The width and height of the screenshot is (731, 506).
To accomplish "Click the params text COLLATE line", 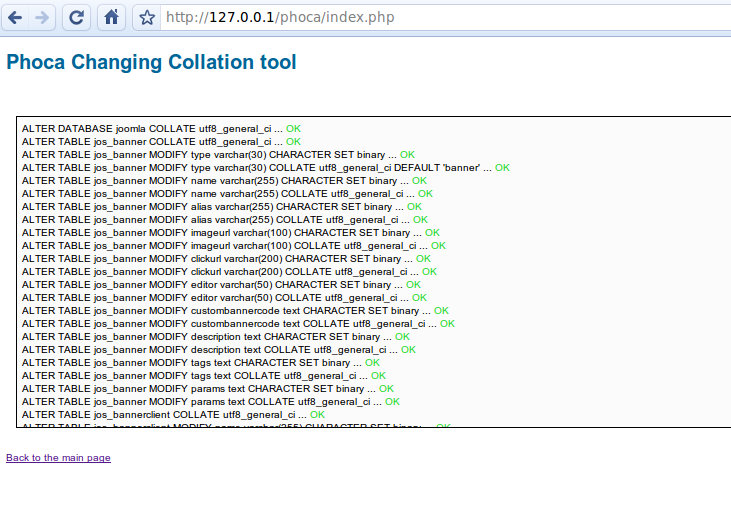I will (x=211, y=402).
